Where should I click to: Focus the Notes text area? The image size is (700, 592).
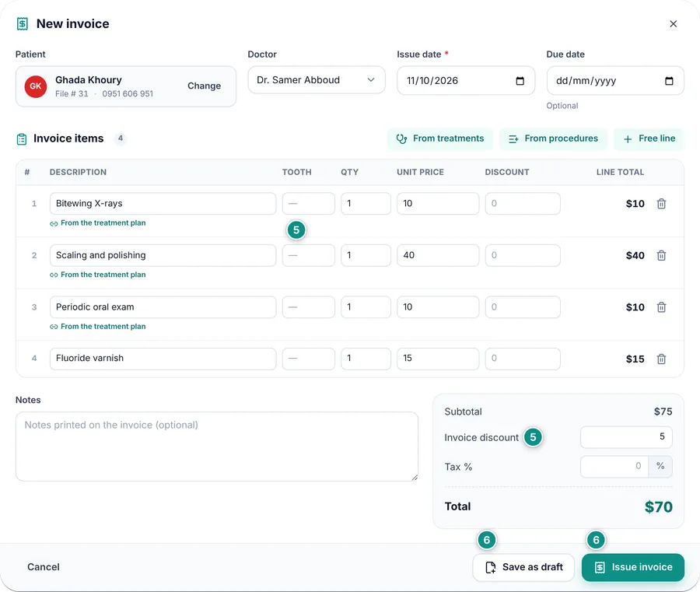(217, 447)
